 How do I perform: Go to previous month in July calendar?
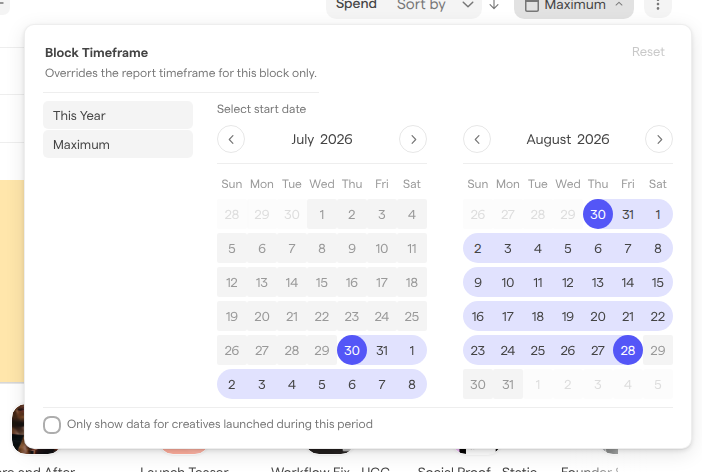[x=231, y=139]
